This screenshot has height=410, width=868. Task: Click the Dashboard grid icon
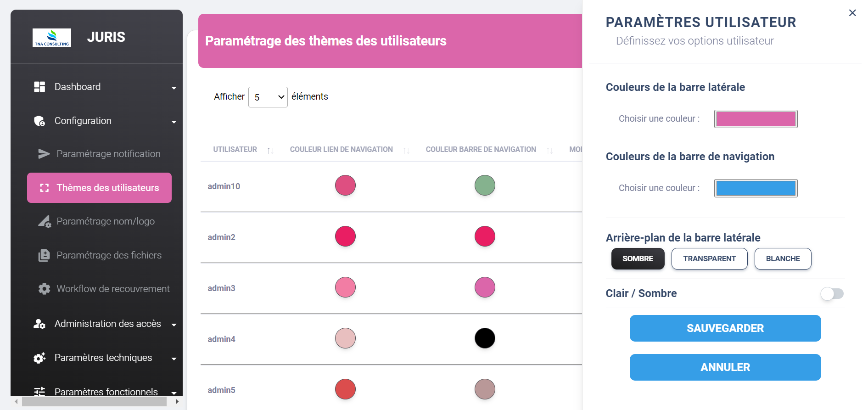pos(39,87)
